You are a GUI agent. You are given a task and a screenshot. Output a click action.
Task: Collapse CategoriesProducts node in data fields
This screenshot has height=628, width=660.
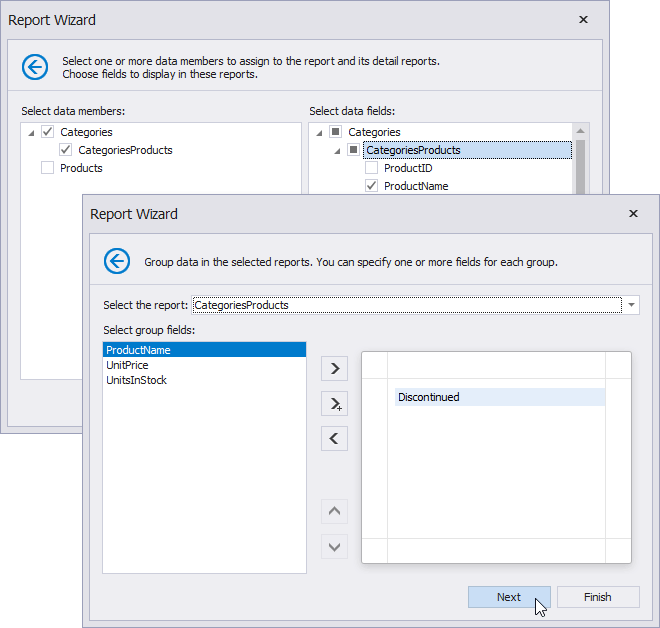tap(336, 151)
